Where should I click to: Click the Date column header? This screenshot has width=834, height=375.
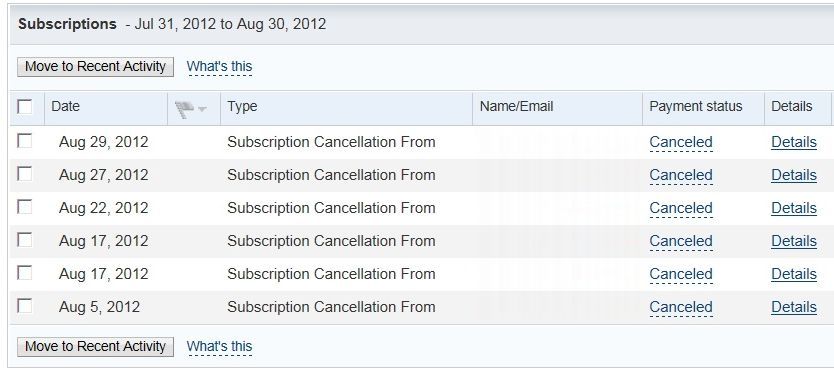coord(65,106)
